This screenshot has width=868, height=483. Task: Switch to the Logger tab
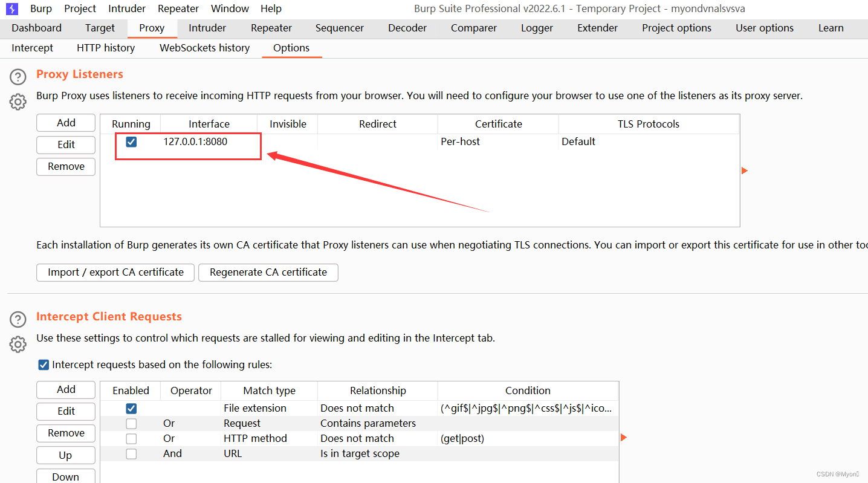click(537, 28)
